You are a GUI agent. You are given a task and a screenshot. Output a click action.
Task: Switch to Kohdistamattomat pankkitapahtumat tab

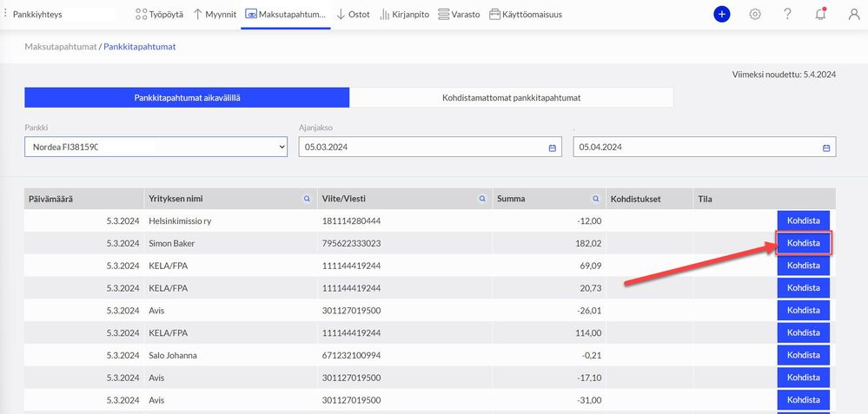(x=511, y=98)
